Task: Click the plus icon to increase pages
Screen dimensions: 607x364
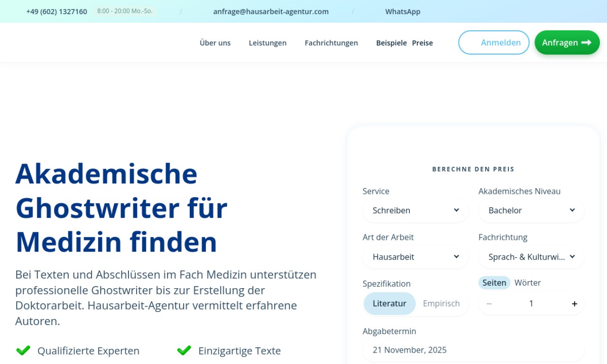Action: pos(574,304)
